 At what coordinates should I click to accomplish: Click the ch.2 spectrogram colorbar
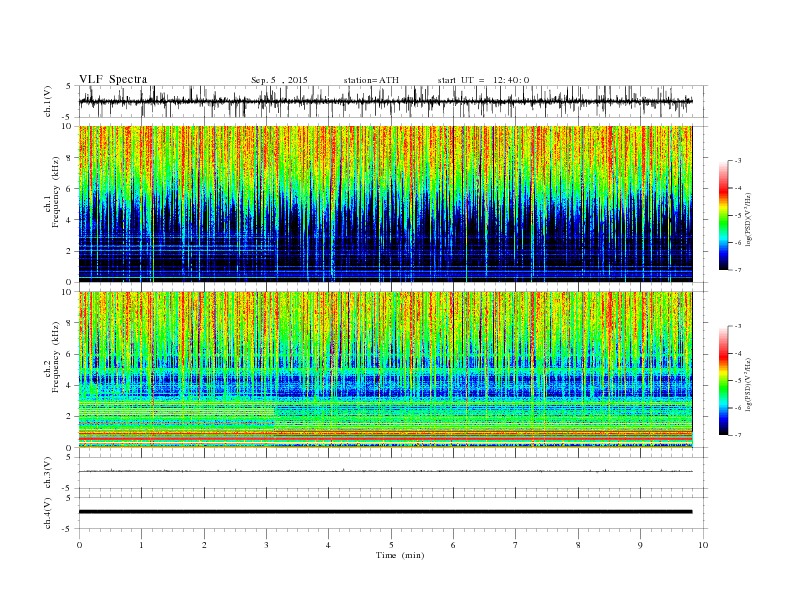[724, 380]
